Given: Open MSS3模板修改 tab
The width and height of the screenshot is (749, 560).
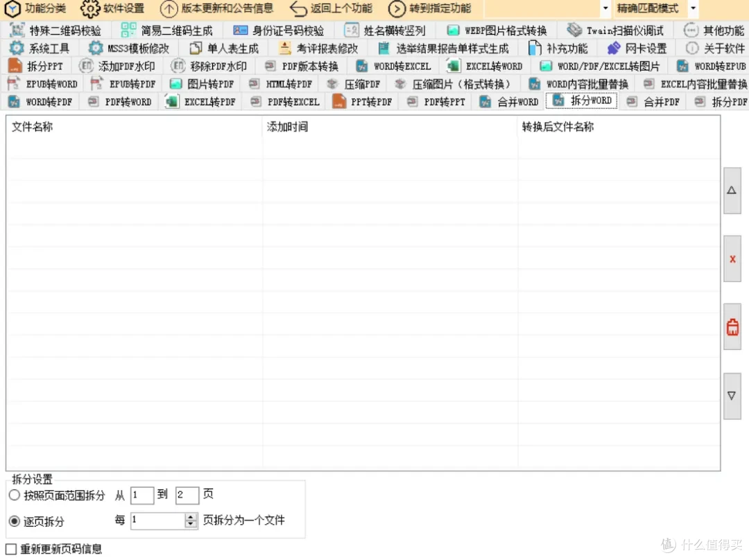Looking at the screenshot, I should (130, 49).
